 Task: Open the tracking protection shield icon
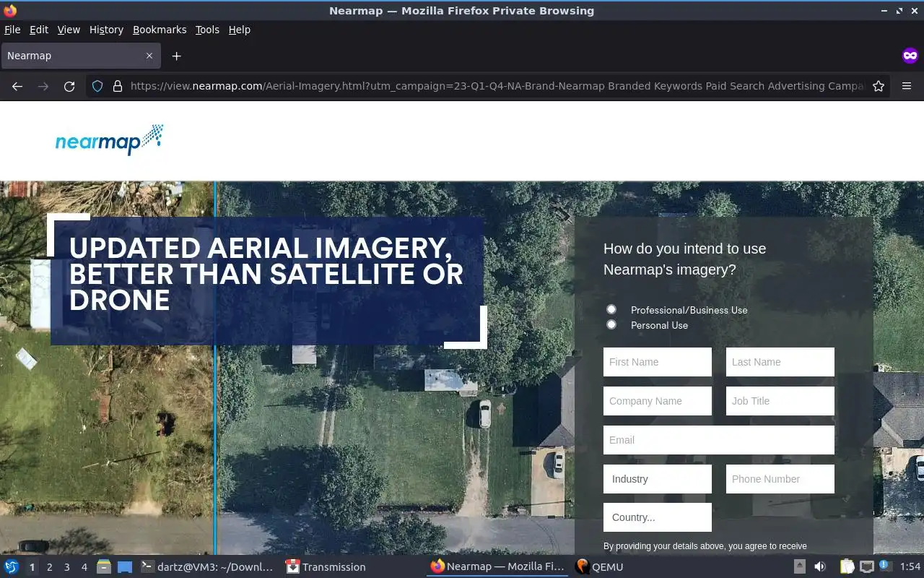(x=97, y=86)
